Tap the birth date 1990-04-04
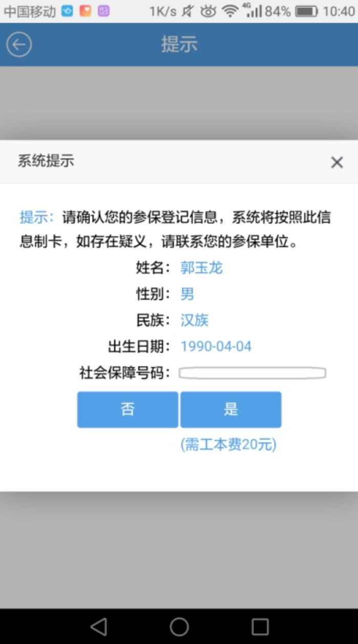 click(216, 346)
